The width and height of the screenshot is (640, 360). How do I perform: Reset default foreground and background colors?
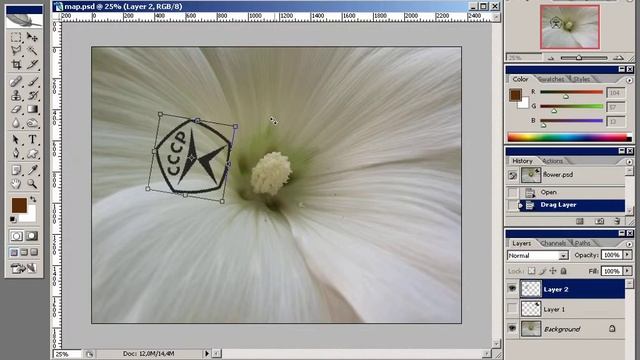click(x=13, y=220)
